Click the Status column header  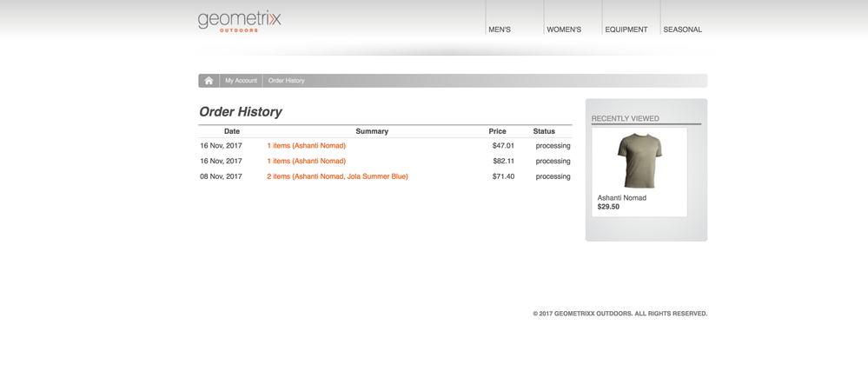click(544, 131)
